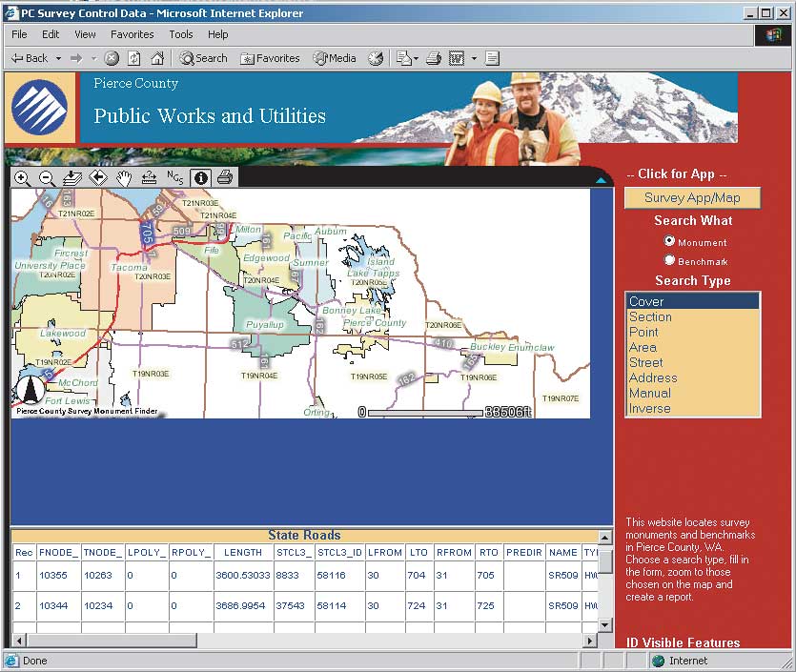This screenshot has height=672, width=796.
Task: Click the Internet Explorer title bar icon
Action: pyautogui.click(x=11, y=12)
